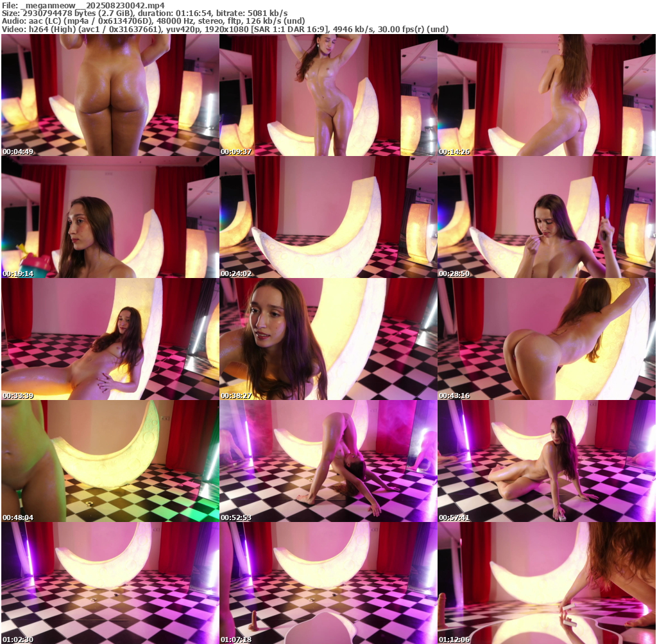Image resolution: width=657 pixels, height=644 pixels.
Task: Open the frame marked 00:57:41
Action: click(546, 461)
